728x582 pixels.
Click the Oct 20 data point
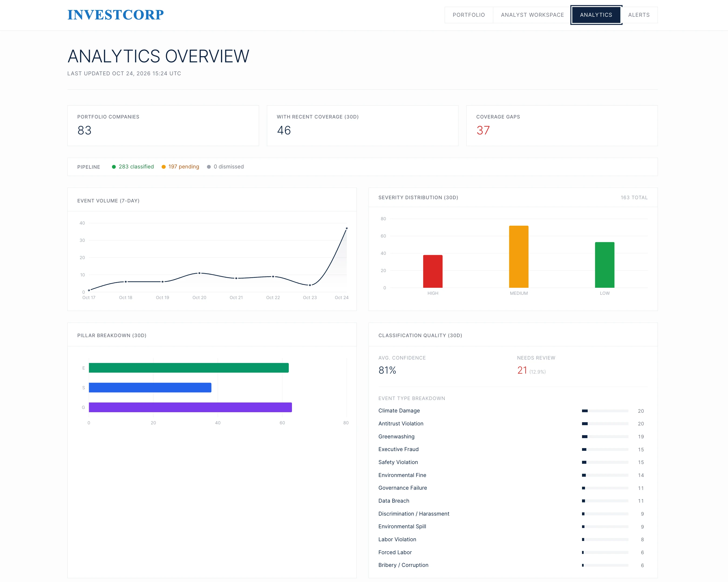[199, 273]
